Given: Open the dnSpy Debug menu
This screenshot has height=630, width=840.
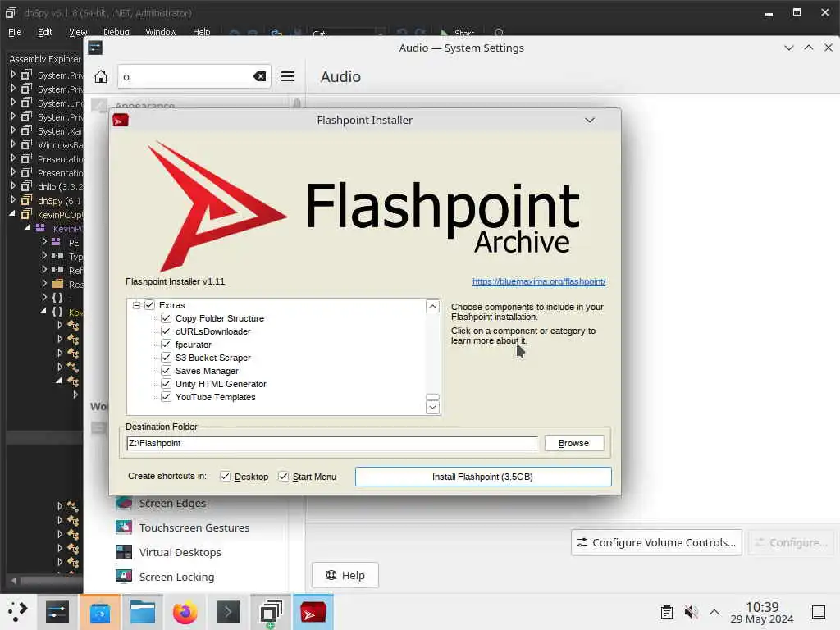Looking at the screenshot, I should [x=116, y=32].
